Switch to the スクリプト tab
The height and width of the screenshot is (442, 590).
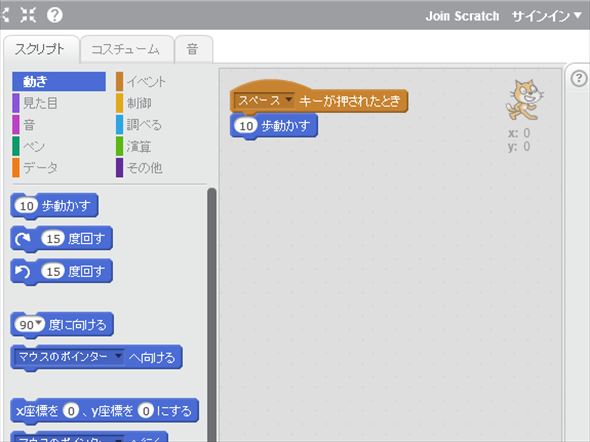[40, 49]
